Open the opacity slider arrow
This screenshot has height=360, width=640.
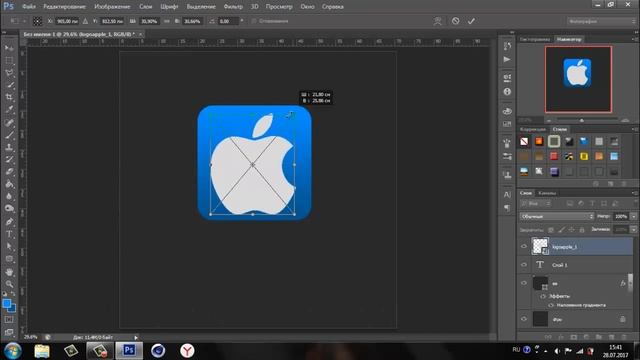[633, 216]
